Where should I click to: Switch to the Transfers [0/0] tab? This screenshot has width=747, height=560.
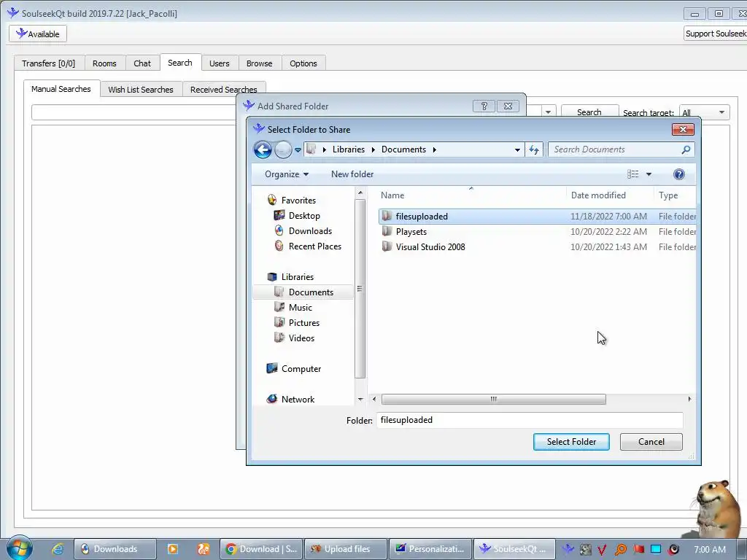(49, 63)
